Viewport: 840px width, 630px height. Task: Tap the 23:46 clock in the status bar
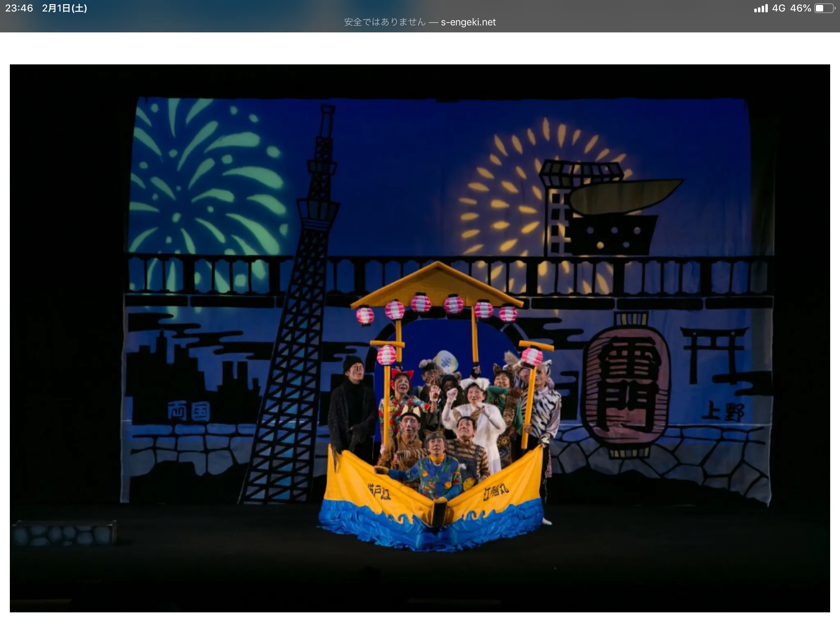(19, 8)
